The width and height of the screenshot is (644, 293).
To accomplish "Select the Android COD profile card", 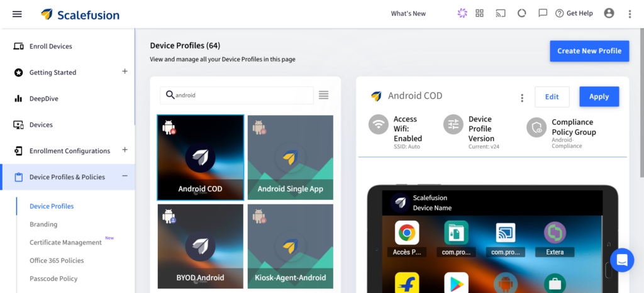I will (201, 158).
